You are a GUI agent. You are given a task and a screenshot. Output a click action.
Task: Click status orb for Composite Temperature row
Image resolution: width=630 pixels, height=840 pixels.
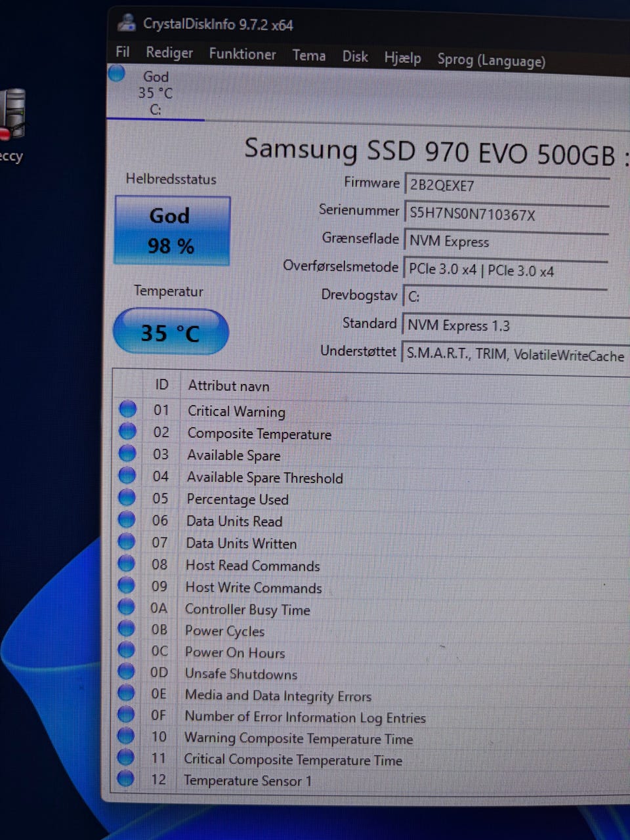tap(127, 432)
